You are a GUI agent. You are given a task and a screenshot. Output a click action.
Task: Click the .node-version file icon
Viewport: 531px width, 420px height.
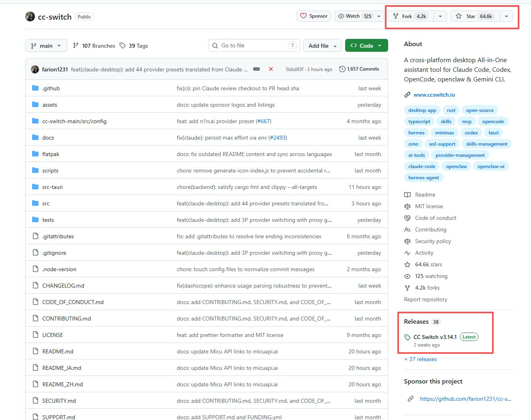point(35,269)
